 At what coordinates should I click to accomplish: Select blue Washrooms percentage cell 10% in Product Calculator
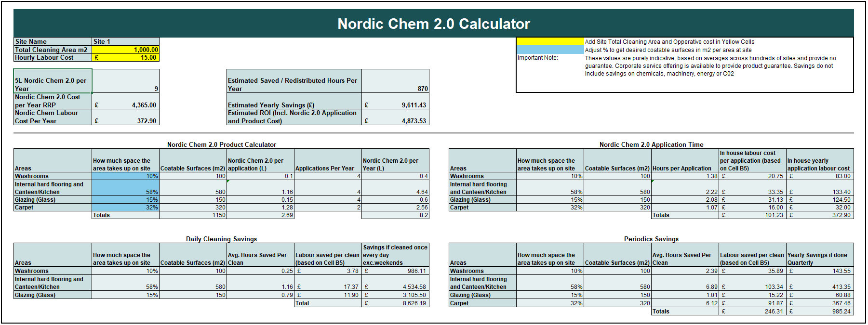pyautogui.click(x=125, y=176)
